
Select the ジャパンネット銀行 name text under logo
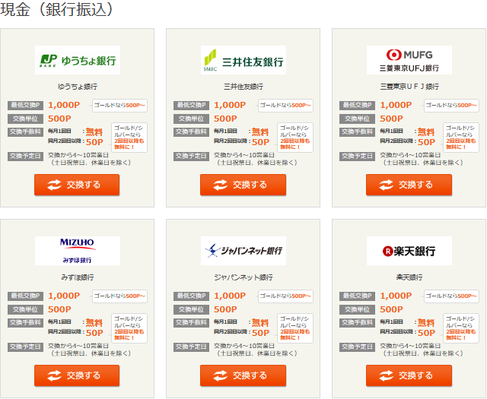pyautogui.click(x=243, y=277)
